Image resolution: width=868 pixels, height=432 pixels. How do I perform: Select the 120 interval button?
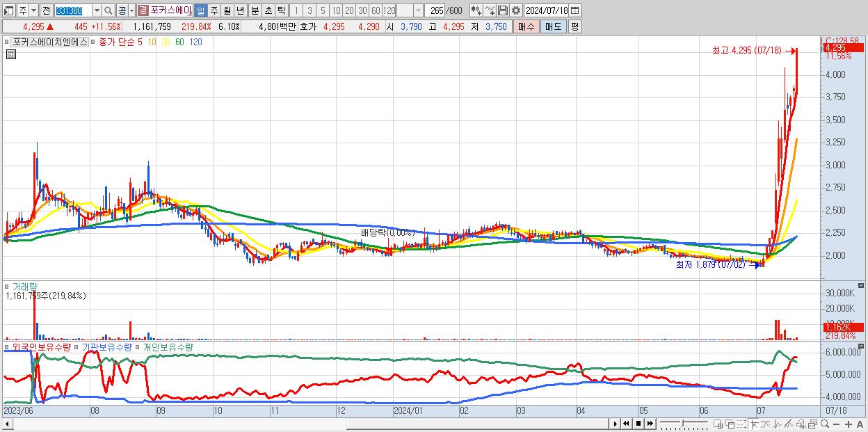coord(389,10)
